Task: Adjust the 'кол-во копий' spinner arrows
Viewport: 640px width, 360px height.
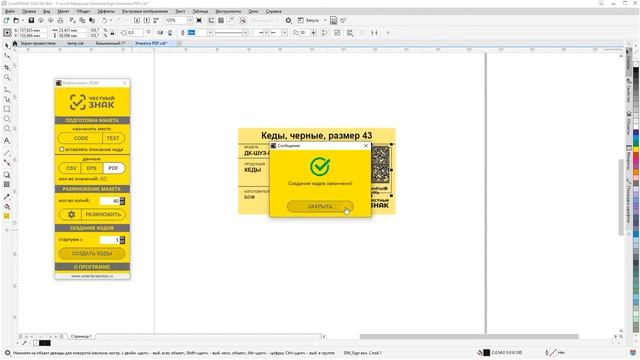Action: 122,201
